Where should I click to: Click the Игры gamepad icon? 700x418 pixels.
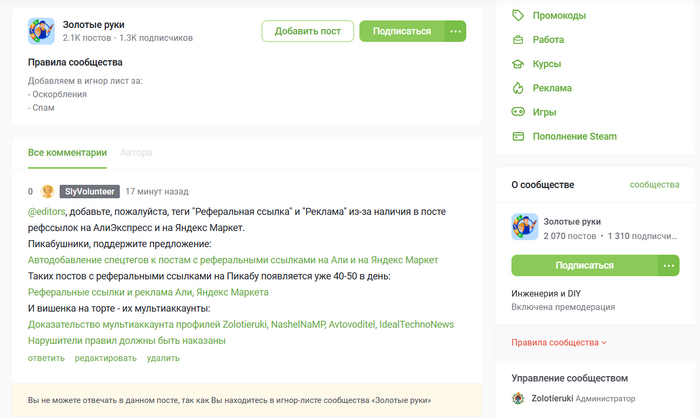[x=518, y=112]
